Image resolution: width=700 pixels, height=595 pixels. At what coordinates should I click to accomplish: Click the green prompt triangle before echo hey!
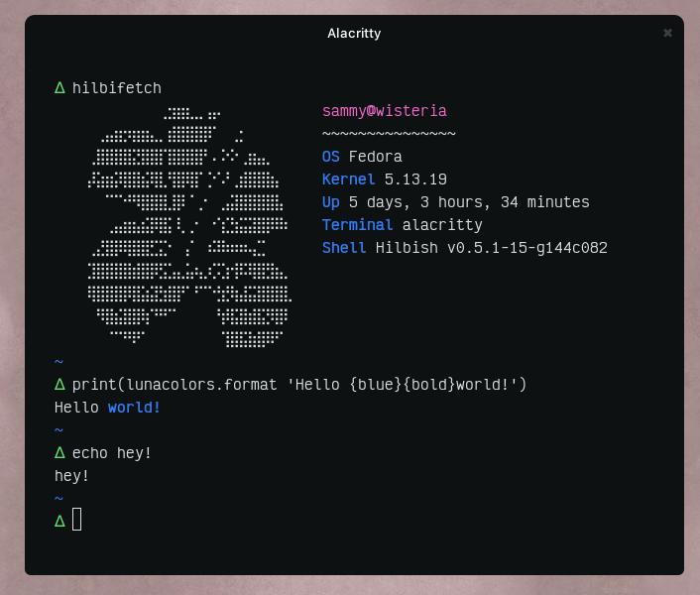click(59, 452)
